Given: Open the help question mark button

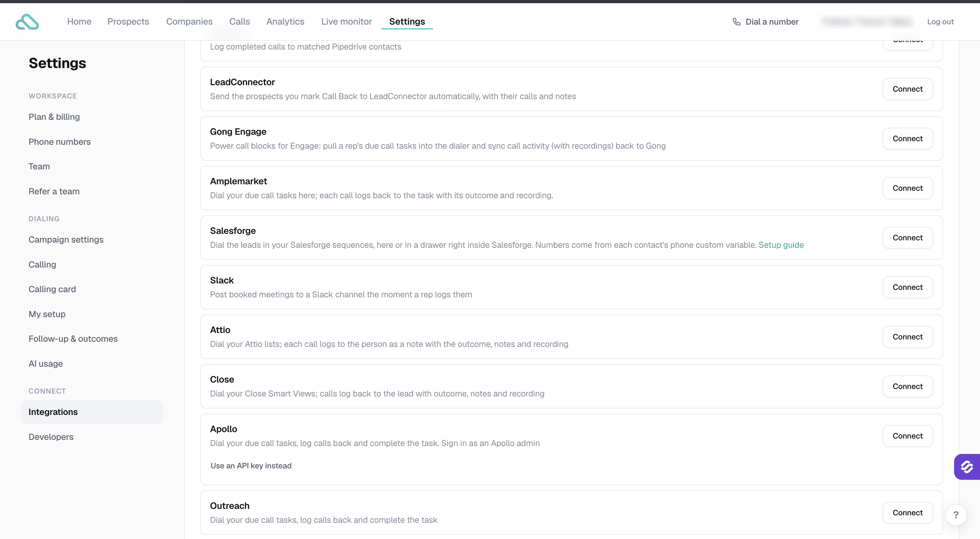Looking at the screenshot, I should point(956,515).
